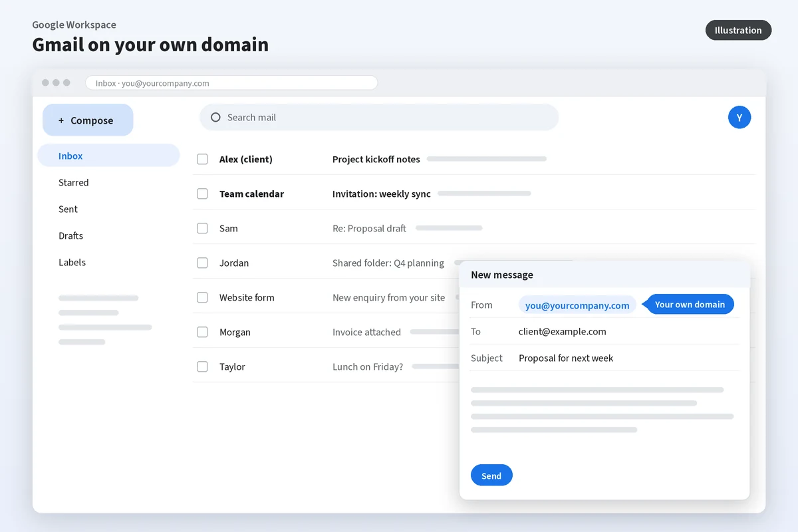Click the From address you@yourcompany.com chip

[577, 305]
